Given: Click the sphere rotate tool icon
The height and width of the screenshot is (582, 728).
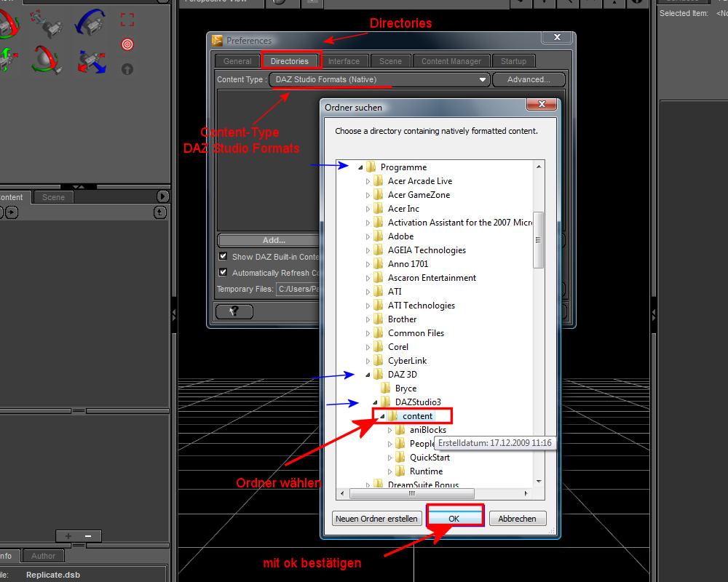Looking at the screenshot, I should (47, 60).
